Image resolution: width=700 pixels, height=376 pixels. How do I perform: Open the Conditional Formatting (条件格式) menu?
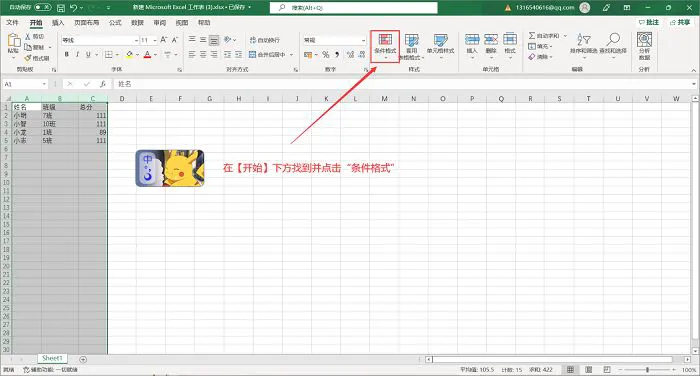tap(385, 45)
